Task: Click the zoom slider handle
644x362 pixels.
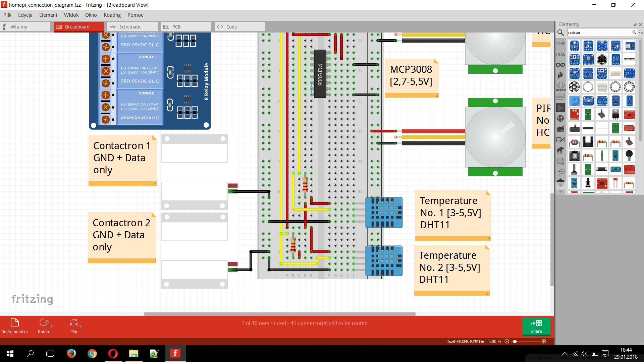Action: [515, 341]
